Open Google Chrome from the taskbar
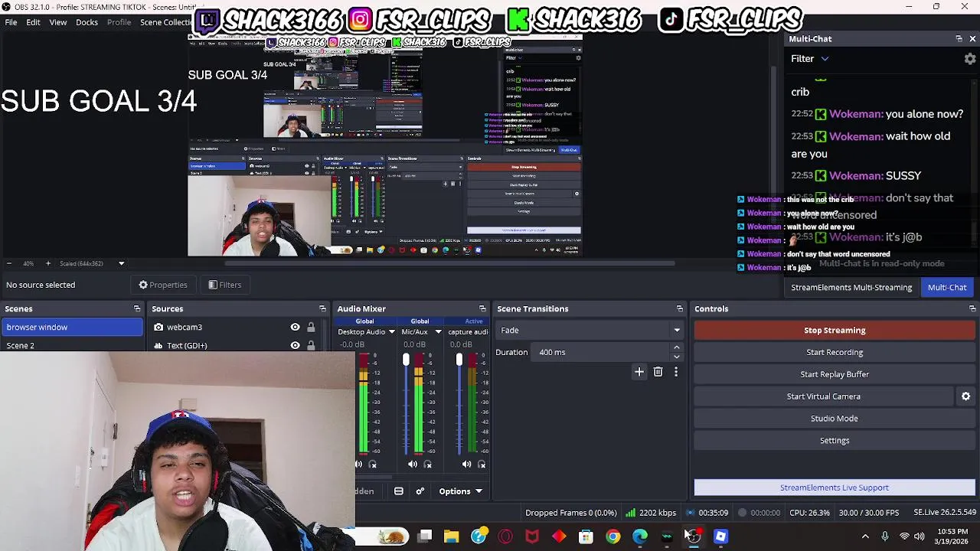Image resolution: width=980 pixels, height=551 pixels. 612,536
